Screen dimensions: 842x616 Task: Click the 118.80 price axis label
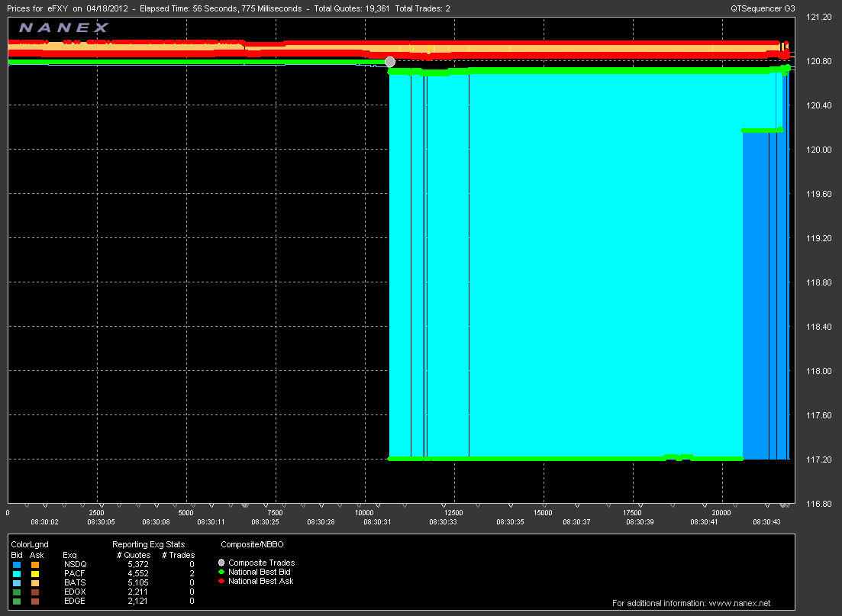point(819,282)
